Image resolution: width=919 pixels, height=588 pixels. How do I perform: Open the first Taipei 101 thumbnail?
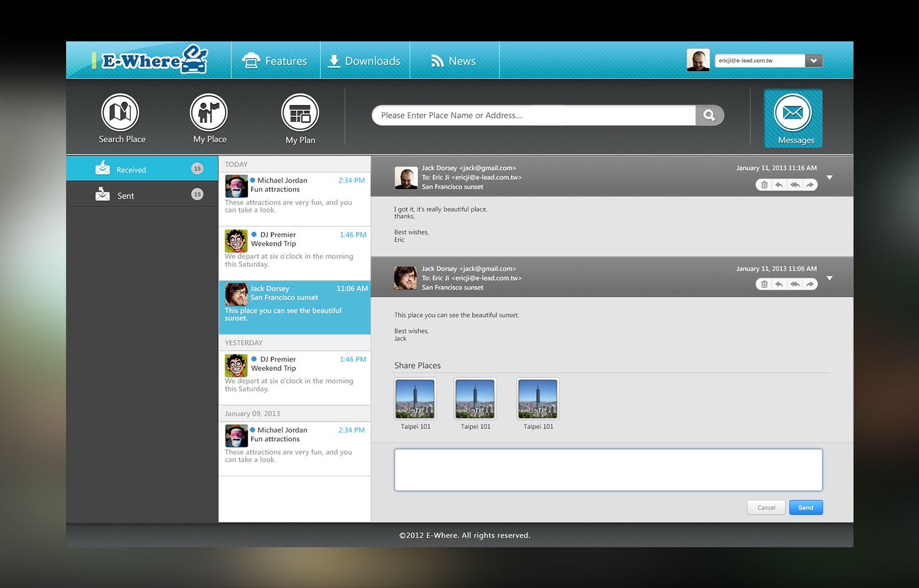[415, 399]
